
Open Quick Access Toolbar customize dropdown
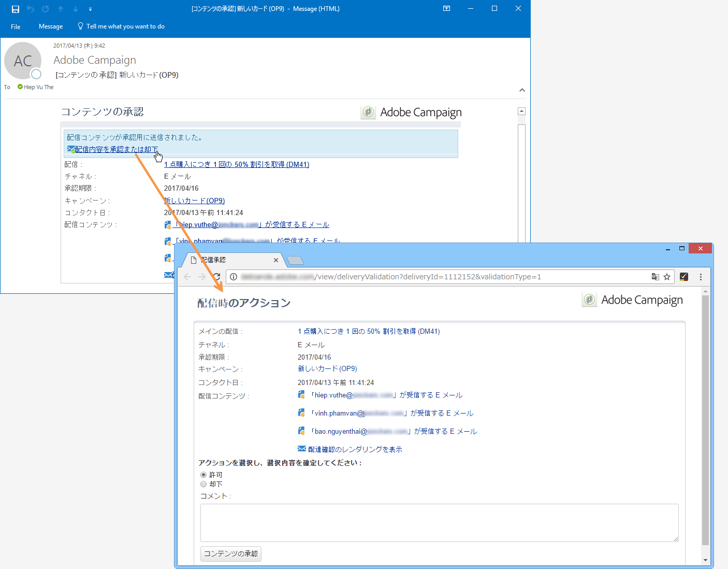(x=90, y=9)
